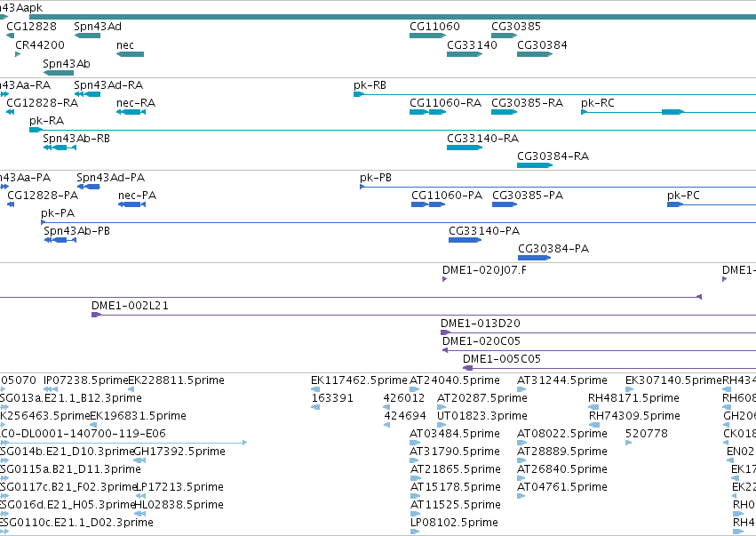Click the Spn43Ab-PB protein label
Image resolution: width=756 pixels, height=536 pixels.
[x=76, y=231]
